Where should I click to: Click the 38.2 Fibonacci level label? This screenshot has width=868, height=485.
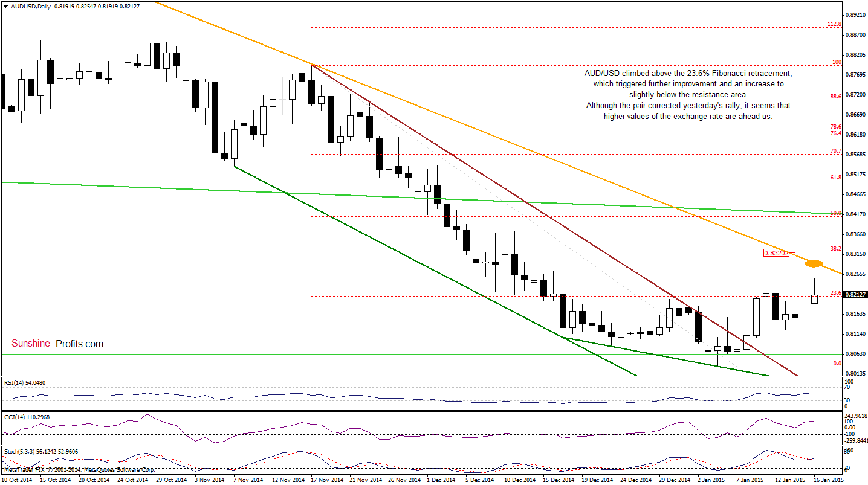pyautogui.click(x=836, y=249)
